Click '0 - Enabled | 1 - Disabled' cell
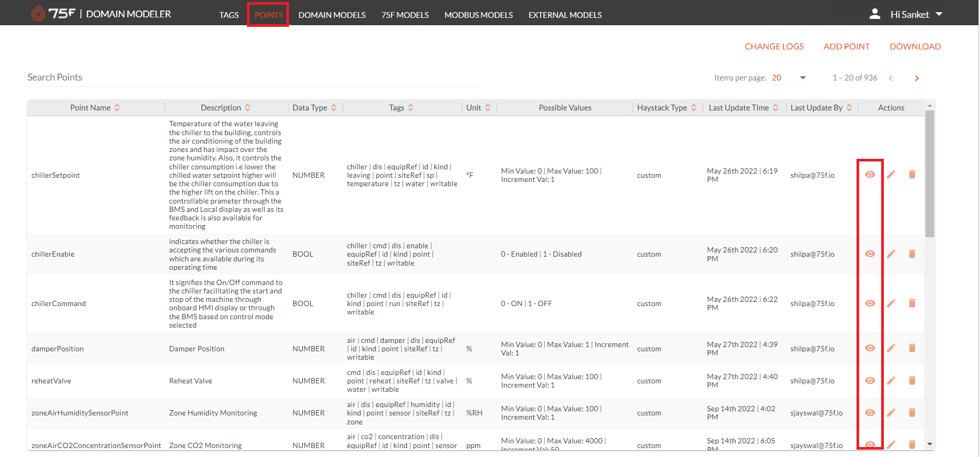 tap(541, 254)
